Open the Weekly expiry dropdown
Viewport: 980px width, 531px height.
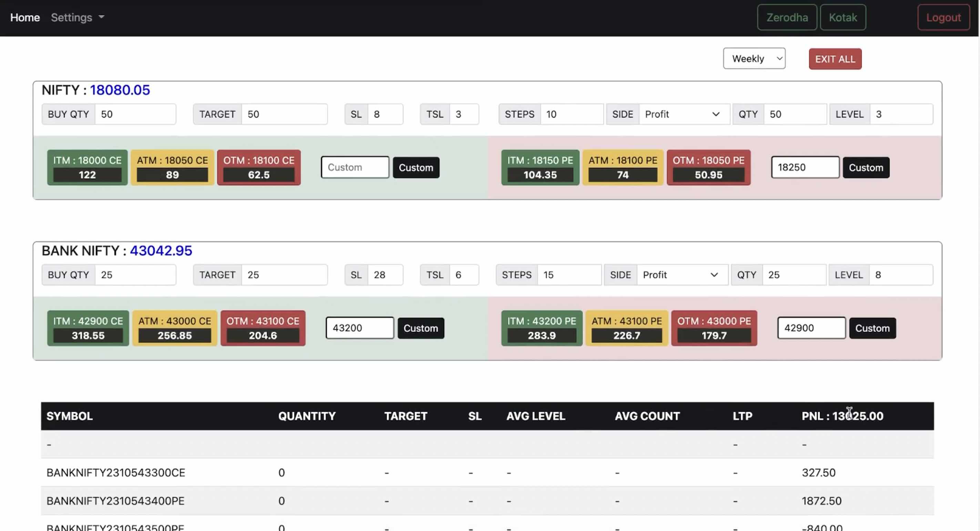coord(754,59)
